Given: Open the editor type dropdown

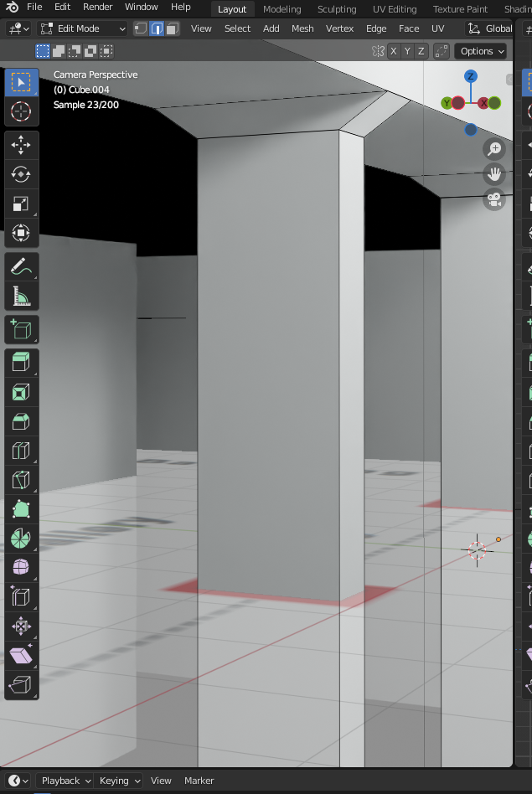Looking at the screenshot, I should tap(20, 28).
